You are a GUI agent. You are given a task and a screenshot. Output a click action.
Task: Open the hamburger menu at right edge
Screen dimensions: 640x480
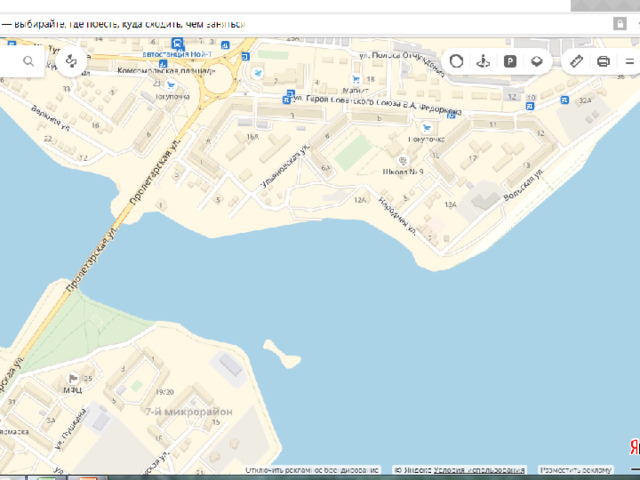click(x=630, y=62)
